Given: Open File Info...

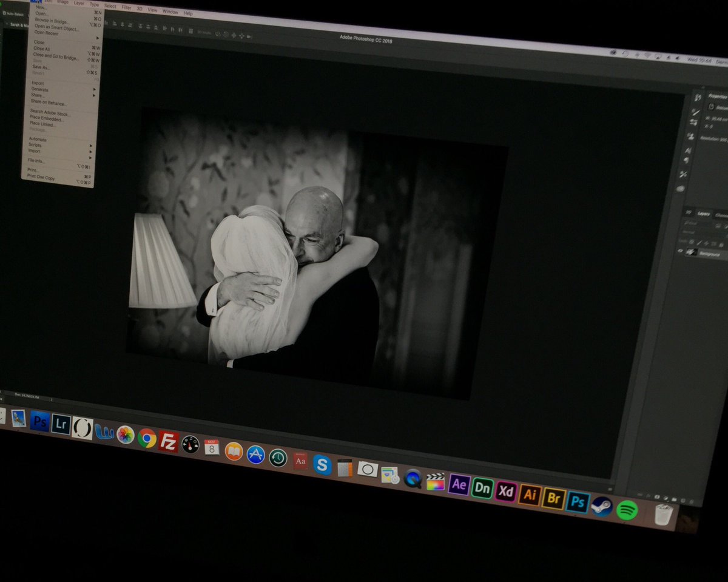Looking at the screenshot, I should 36,161.
